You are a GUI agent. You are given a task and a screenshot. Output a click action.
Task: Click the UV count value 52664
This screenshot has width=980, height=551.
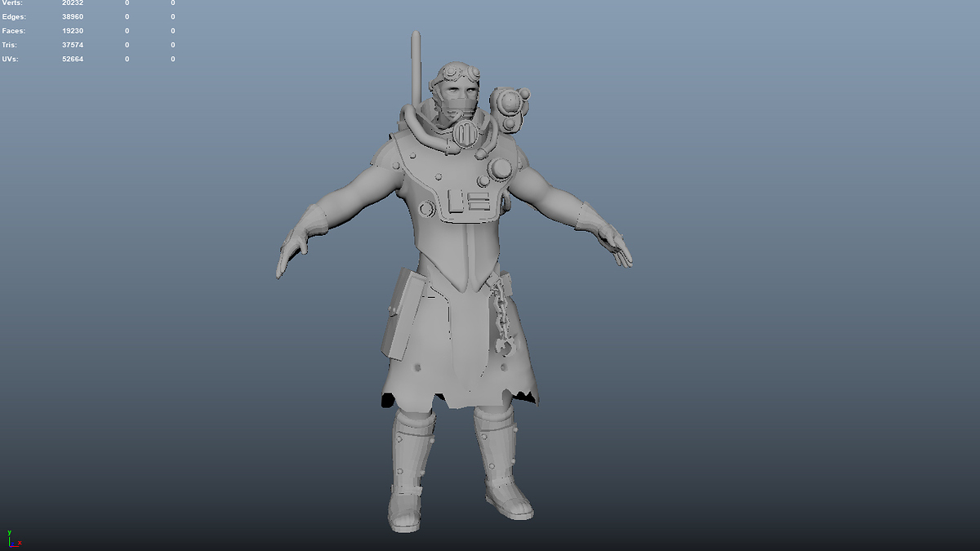tap(73, 59)
